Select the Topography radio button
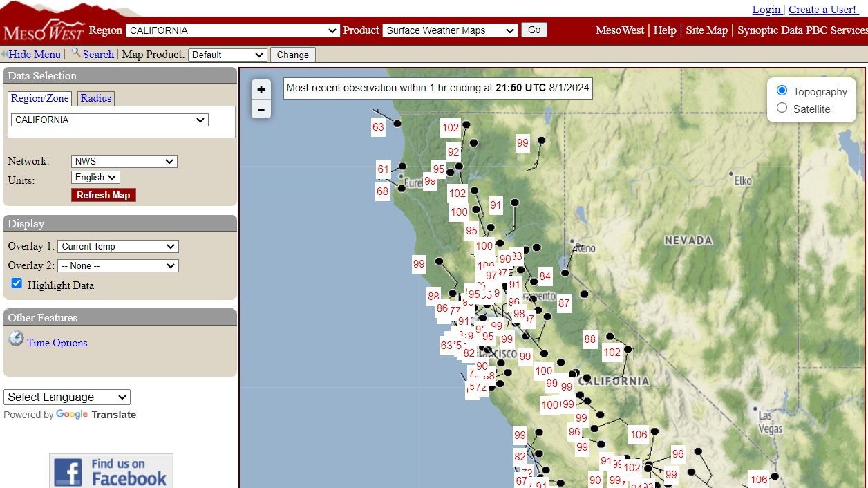The height and width of the screenshot is (488, 868). [x=782, y=91]
